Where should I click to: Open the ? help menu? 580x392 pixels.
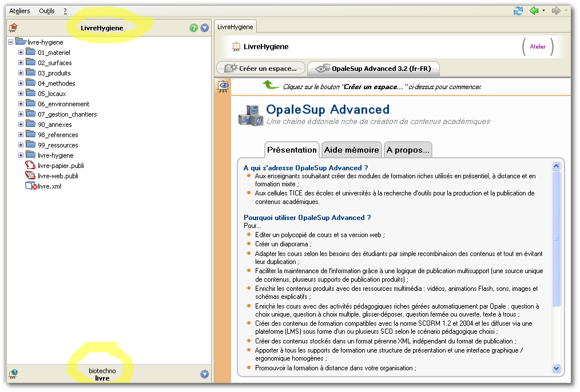(65, 11)
